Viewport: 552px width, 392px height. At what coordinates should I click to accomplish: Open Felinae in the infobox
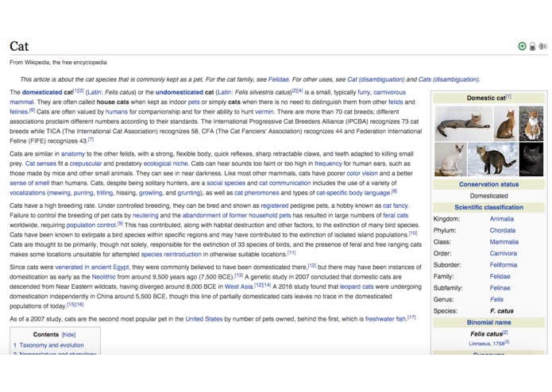(500, 288)
